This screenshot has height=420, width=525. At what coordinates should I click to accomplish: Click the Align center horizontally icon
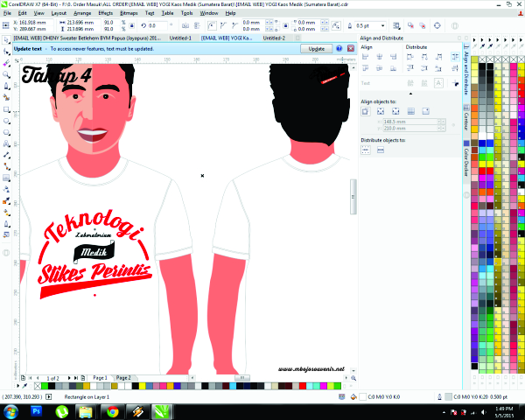tap(380, 57)
